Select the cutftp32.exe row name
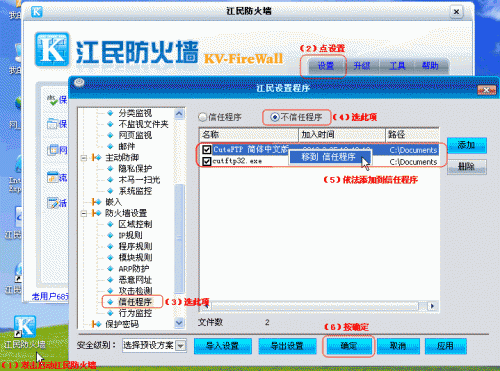The image size is (500, 371). click(x=237, y=161)
